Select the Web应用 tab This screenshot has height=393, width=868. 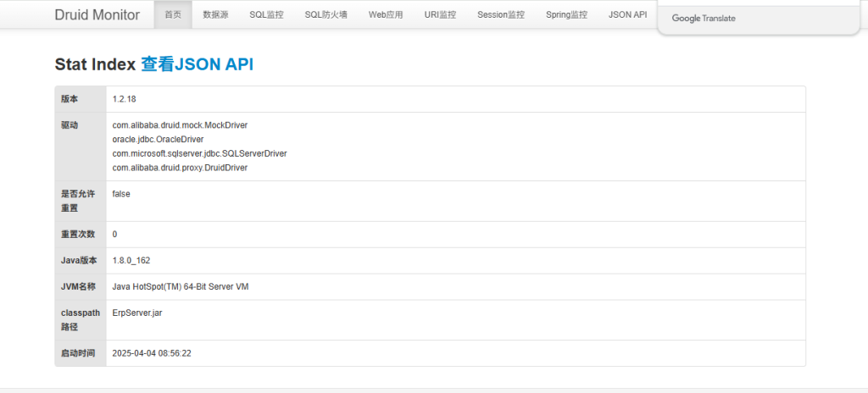386,15
